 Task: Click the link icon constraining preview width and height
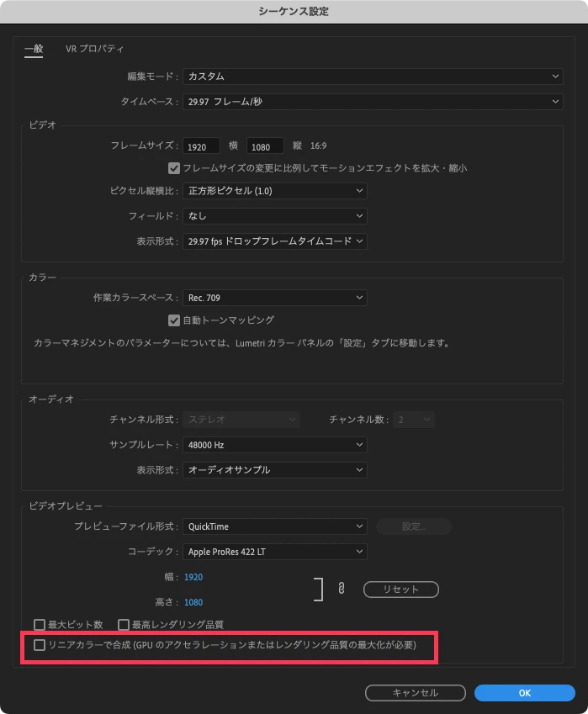[342, 589]
